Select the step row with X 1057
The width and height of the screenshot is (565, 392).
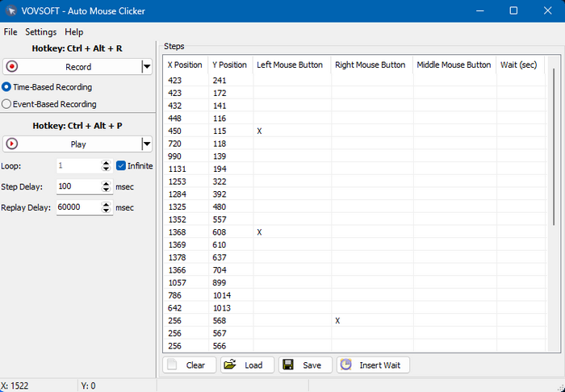(x=354, y=282)
